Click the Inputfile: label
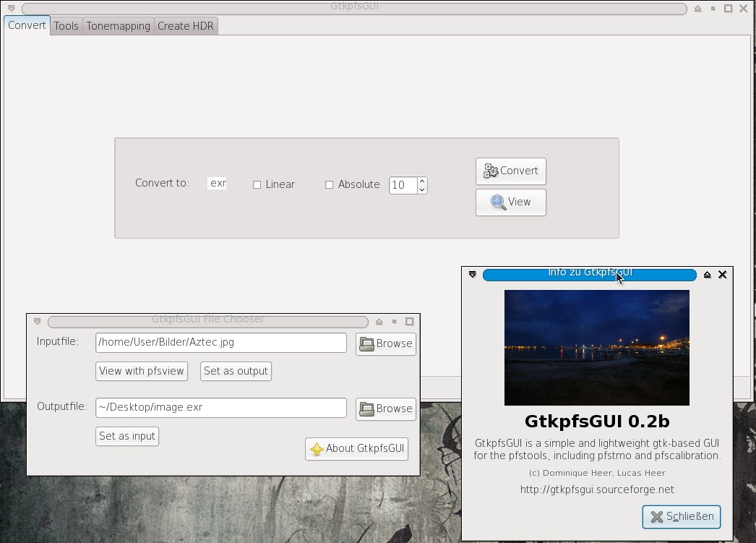The width and height of the screenshot is (756, 543). (x=57, y=341)
